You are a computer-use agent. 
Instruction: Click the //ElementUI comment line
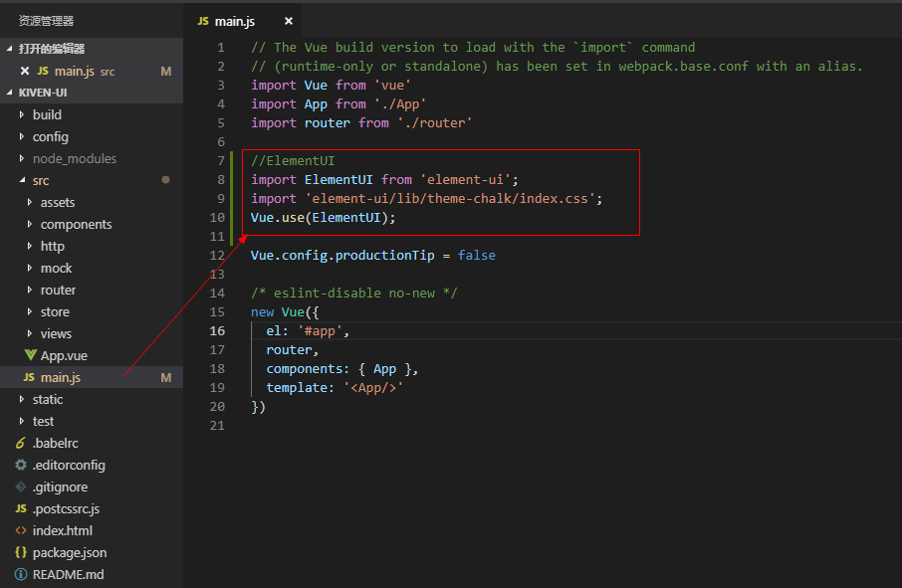coord(293,161)
